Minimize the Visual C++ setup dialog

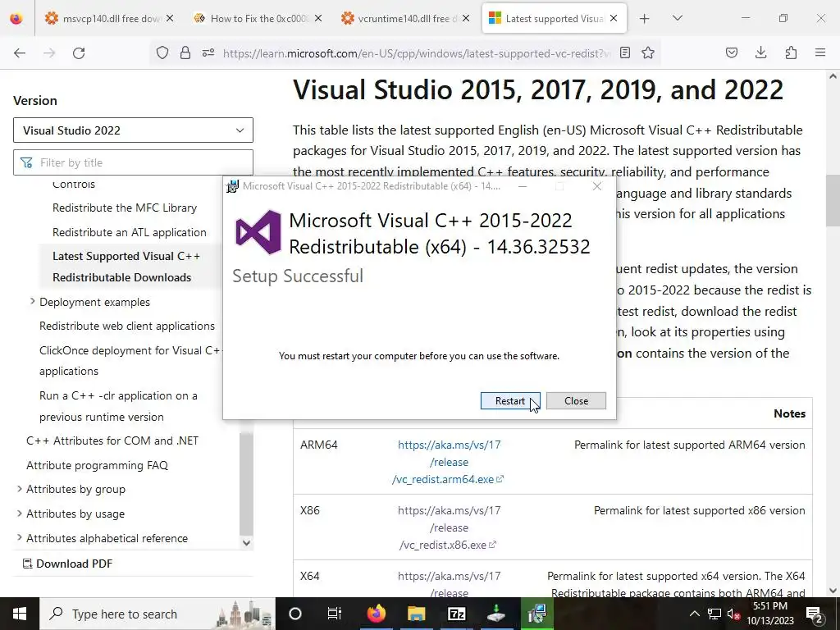pyautogui.click(x=523, y=186)
